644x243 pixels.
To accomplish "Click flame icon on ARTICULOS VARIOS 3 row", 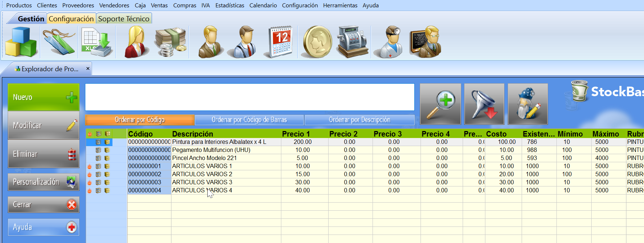I will [x=89, y=182].
